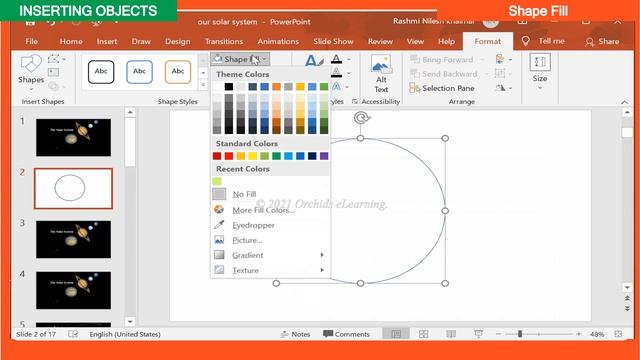Screen dimensions: 640x360
Task: Start Slide Show from status bar
Action: pos(478,334)
